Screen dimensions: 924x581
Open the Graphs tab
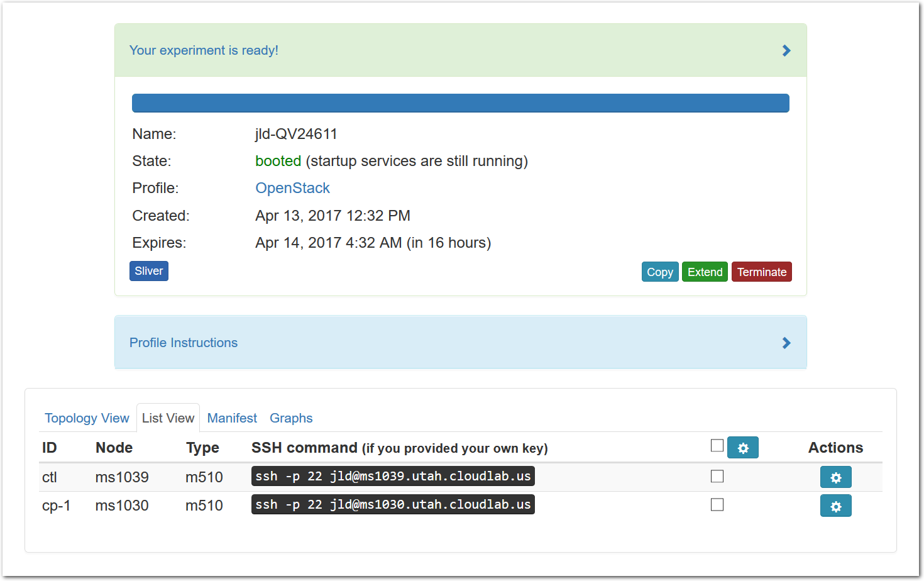[291, 418]
